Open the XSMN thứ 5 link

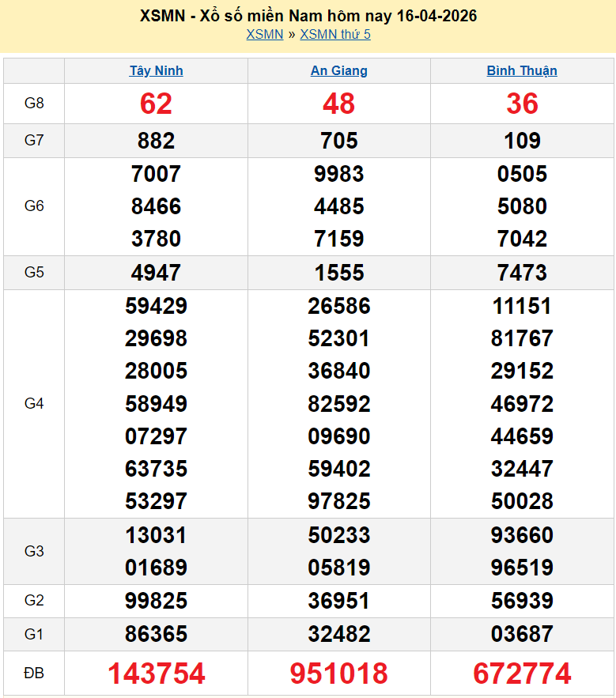point(335,34)
